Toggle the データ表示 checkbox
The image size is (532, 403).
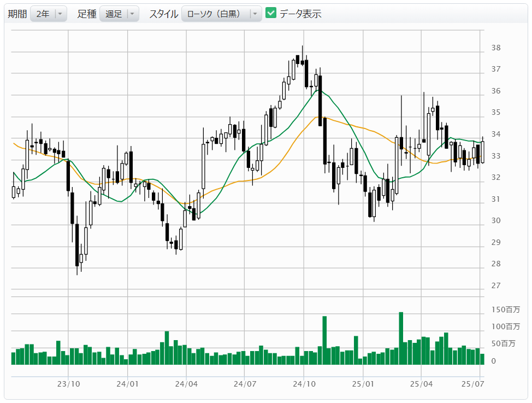(x=271, y=13)
